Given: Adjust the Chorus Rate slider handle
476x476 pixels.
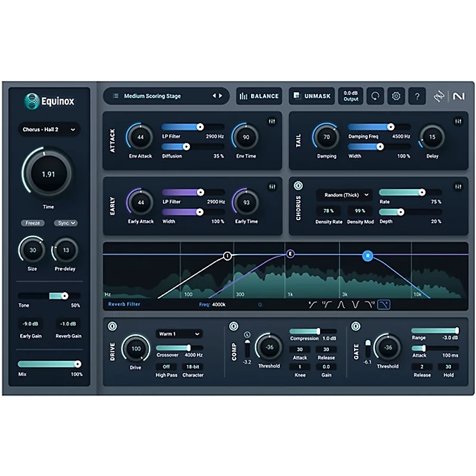Looking at the screenshot, I should [x=422, y=192].
